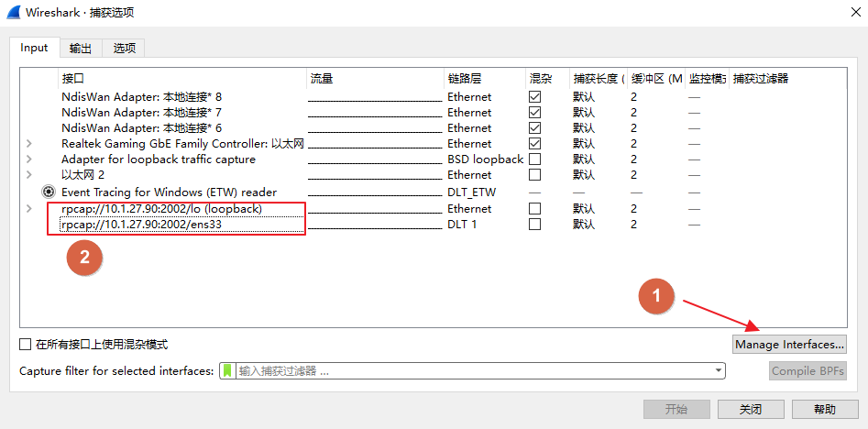This screenshot has height=429, width=868.
Task: Switch to the Input tab
Action: click(x=34, y=48)
